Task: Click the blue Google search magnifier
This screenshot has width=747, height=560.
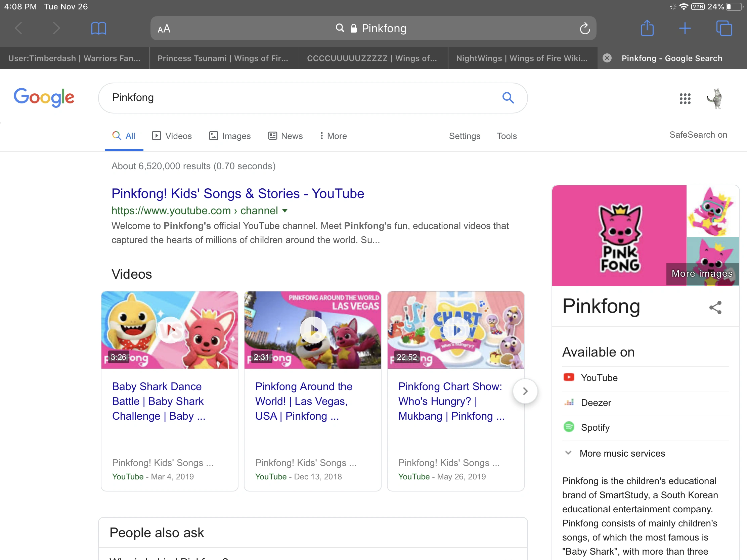Action: 508,98
